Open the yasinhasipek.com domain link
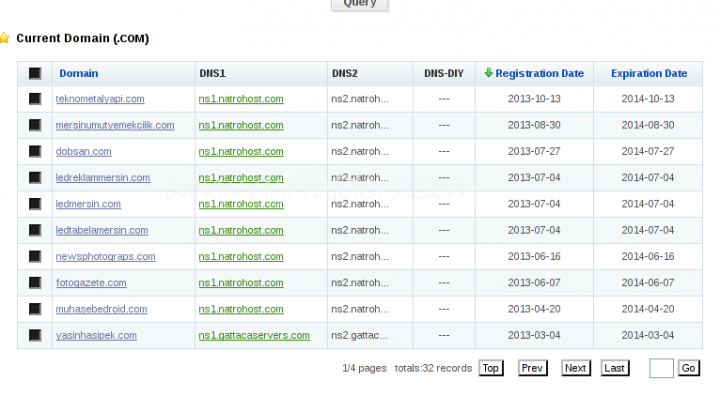 tap(96, 335)
